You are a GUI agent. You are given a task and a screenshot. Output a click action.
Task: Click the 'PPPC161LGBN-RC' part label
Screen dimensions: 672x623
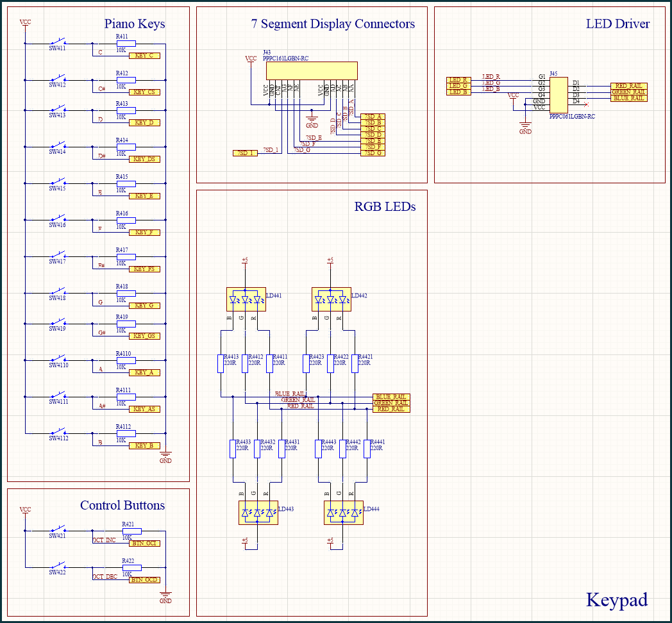(x=286, y=58)
